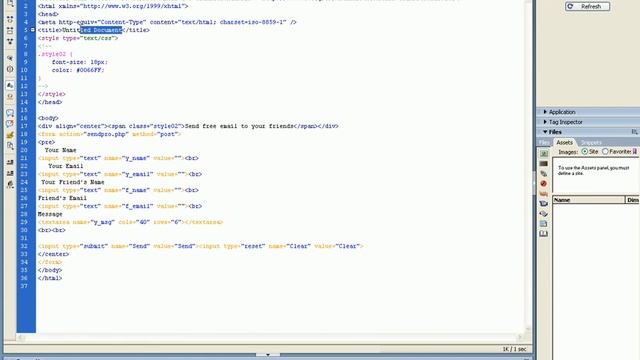Click the Apply Comment icon
This screenshot has width=640, height=360.
10,113
